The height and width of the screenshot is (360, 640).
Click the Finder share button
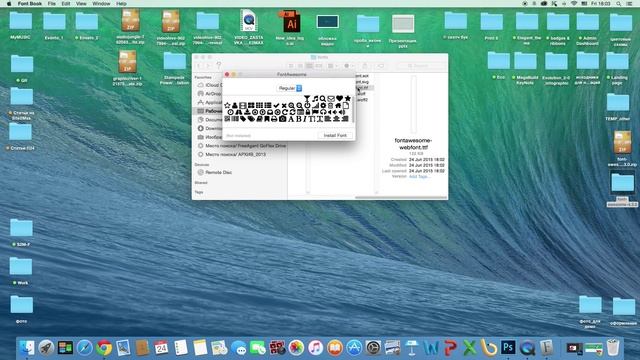(x=365, y=66)
